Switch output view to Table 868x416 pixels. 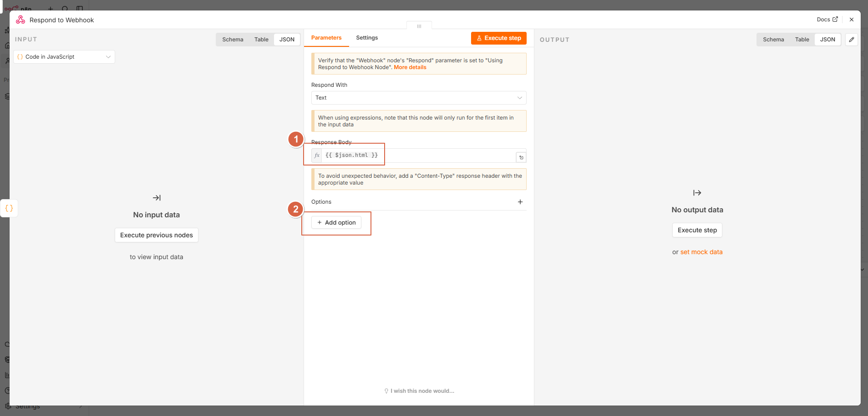[802, 40]
